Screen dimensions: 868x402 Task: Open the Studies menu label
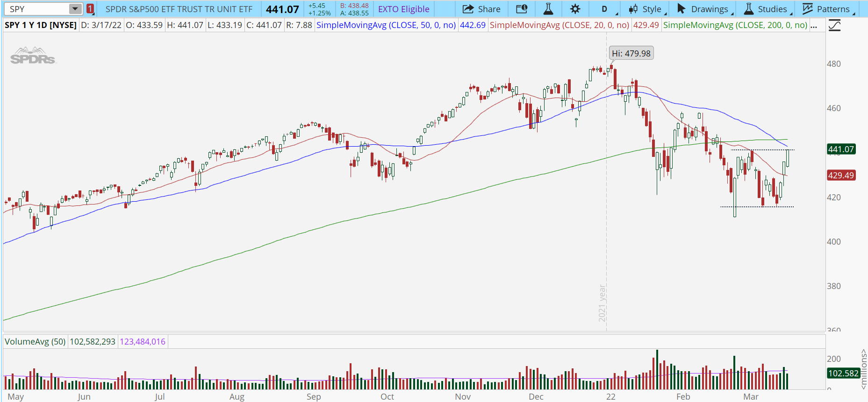772,9
